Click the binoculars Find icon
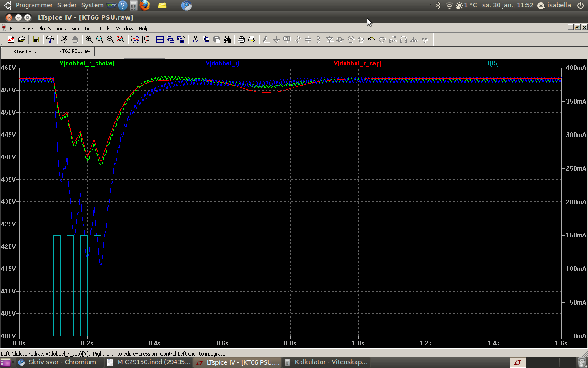Viewport: 588px width, 368px height. point(227,40)
